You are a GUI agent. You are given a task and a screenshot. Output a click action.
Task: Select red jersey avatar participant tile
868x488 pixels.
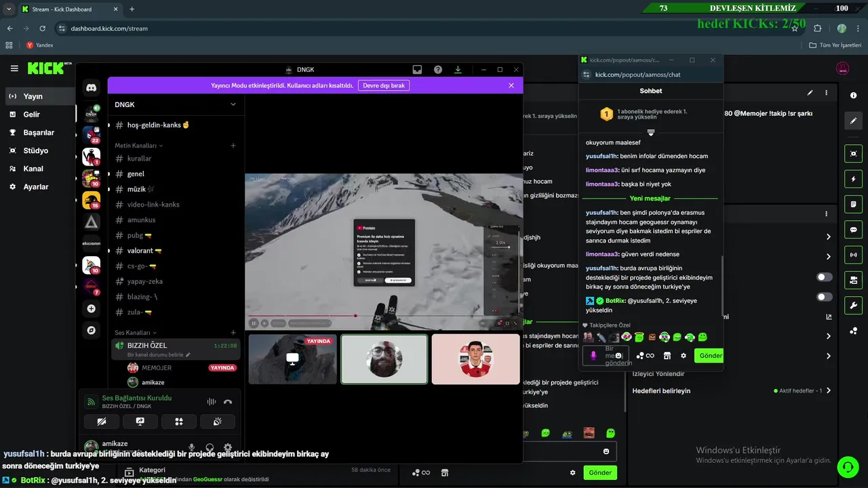(x=476, y=359)
